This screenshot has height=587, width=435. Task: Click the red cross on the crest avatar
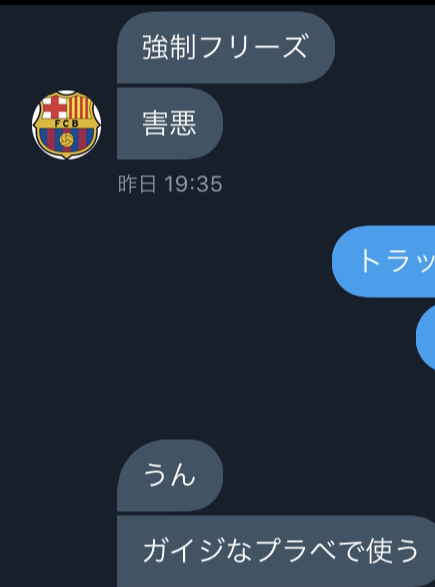pos(54,106)
